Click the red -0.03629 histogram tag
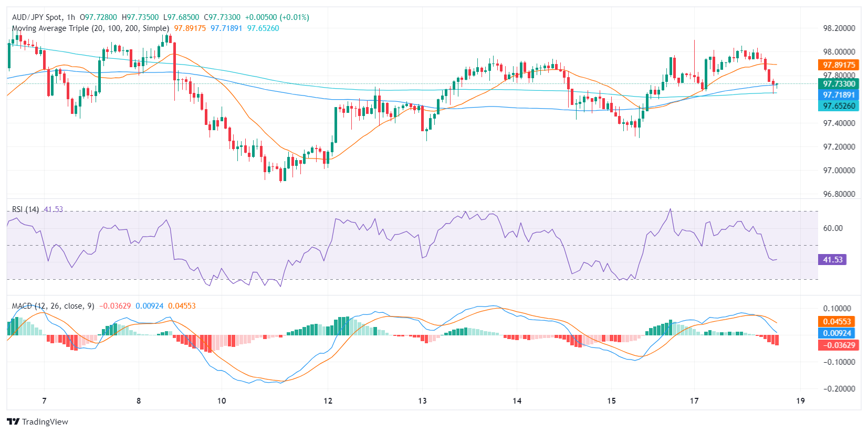Screen dimensions: 868x433 [x=839, y=345]
